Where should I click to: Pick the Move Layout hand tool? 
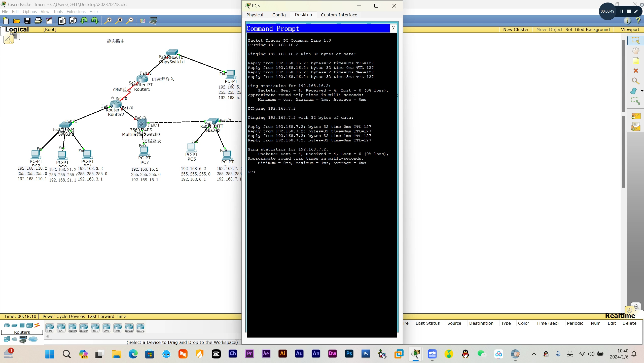635,51
